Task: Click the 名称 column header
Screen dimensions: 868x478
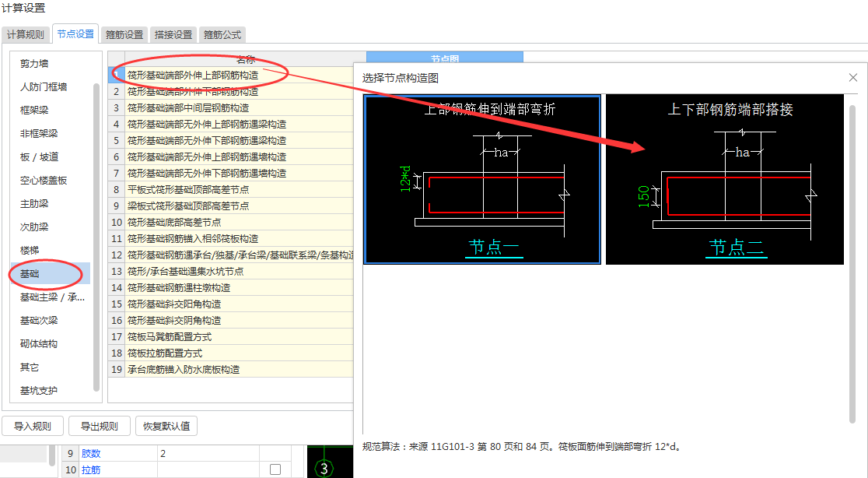Action: coord(245,58)
